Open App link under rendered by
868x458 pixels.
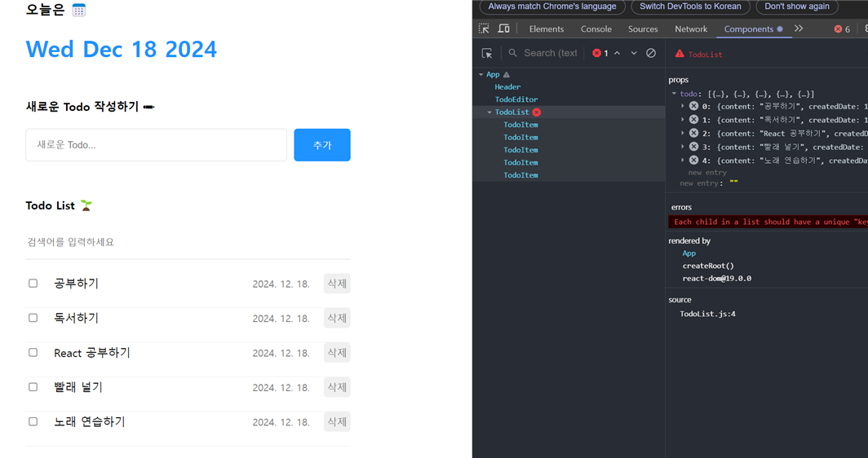click(689, 253)
